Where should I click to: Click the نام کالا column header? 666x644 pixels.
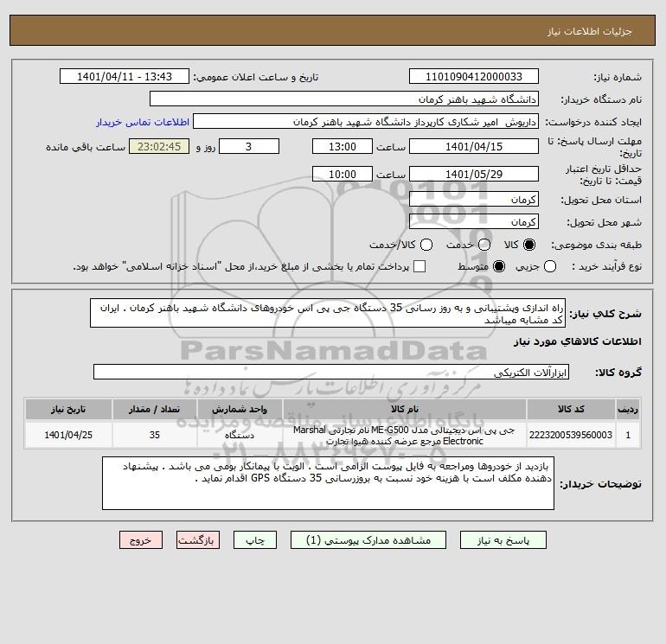405,409
